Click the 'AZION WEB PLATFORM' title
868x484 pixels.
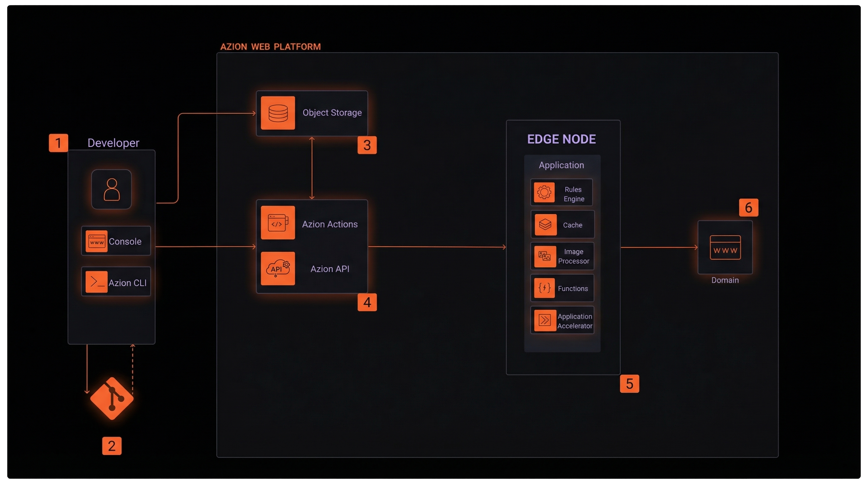tap(271, 47)
